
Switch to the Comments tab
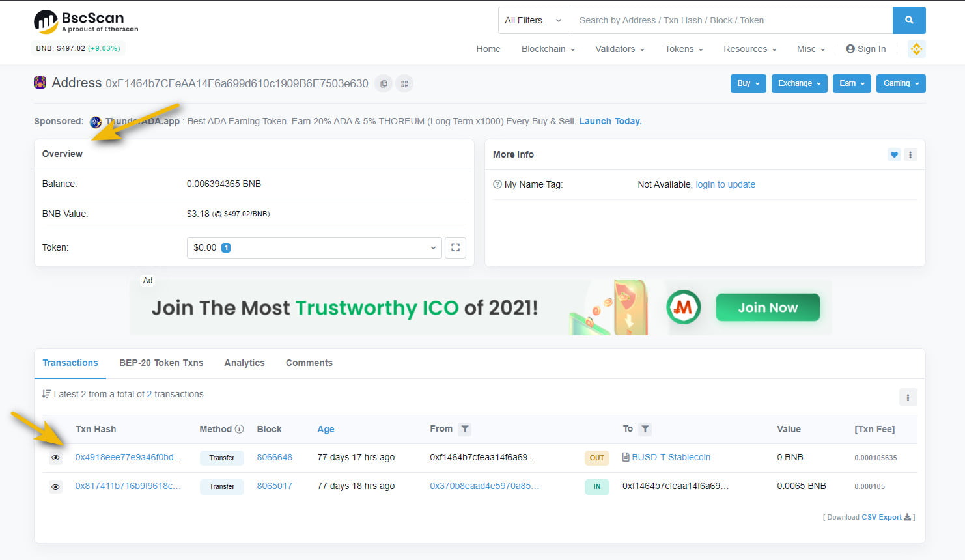(x=309, y=363)
